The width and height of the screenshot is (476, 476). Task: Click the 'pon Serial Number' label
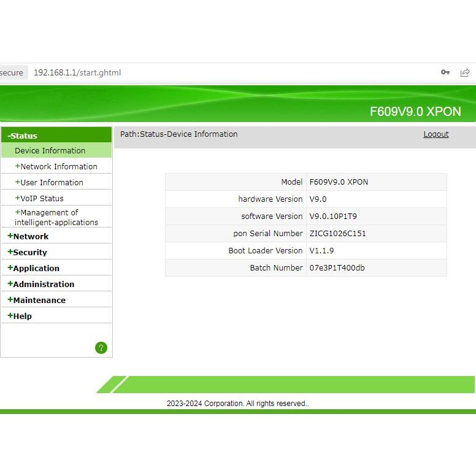click(268, 234)
